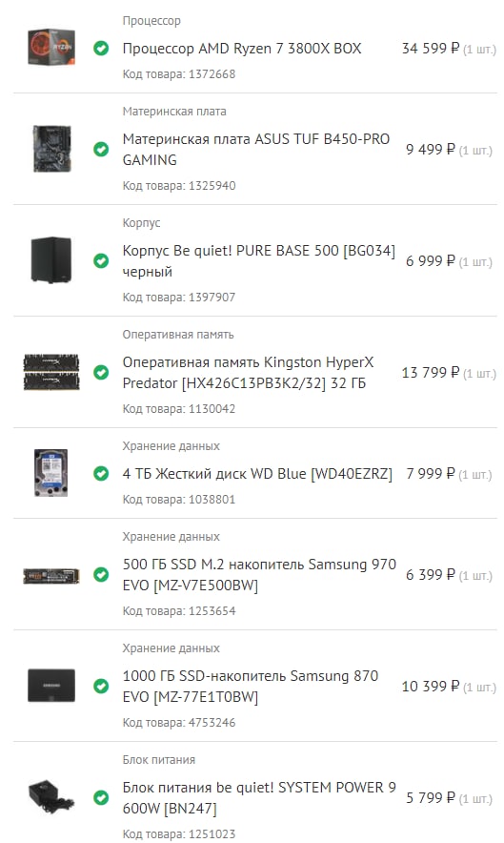Image resolution: width=504 pixels, height=843 pixels.
Task: Click the green checkmark next to the ASUS motherboard
Action: point(101,150)
